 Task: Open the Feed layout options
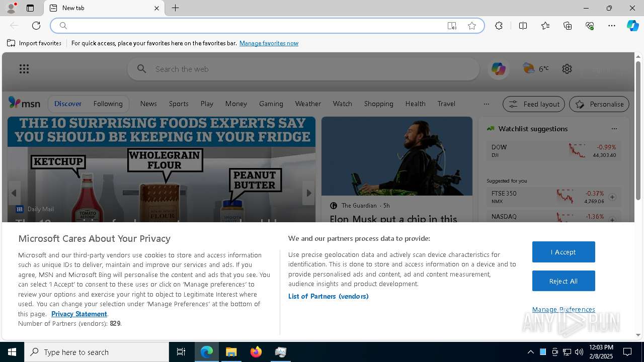pos(534,104)
